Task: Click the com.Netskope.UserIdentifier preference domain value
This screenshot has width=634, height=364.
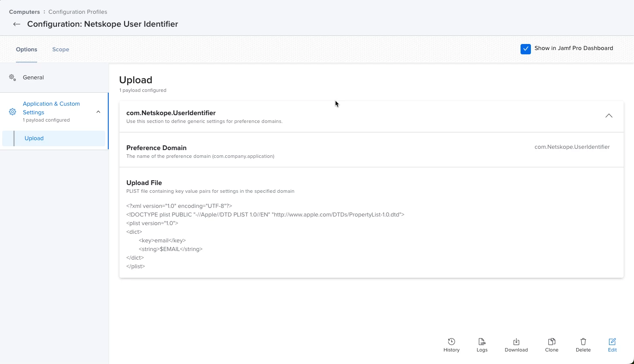Action: (572, 147)
